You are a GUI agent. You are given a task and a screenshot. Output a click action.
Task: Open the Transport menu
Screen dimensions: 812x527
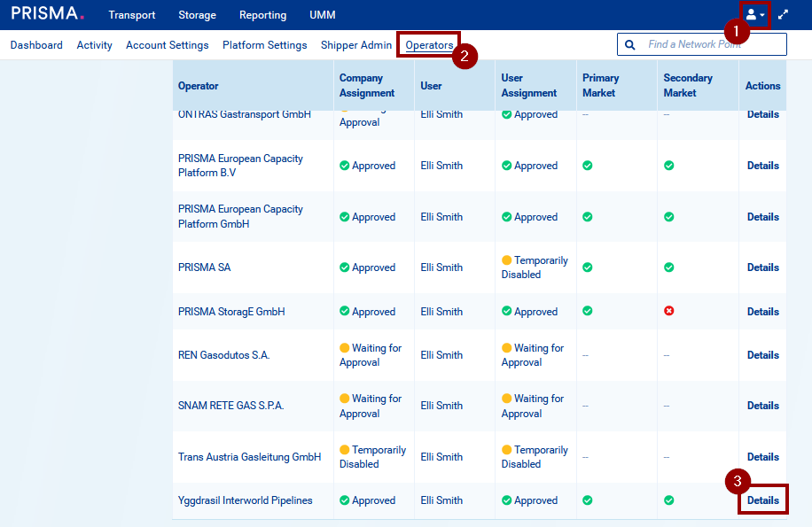tap(131, 15)
